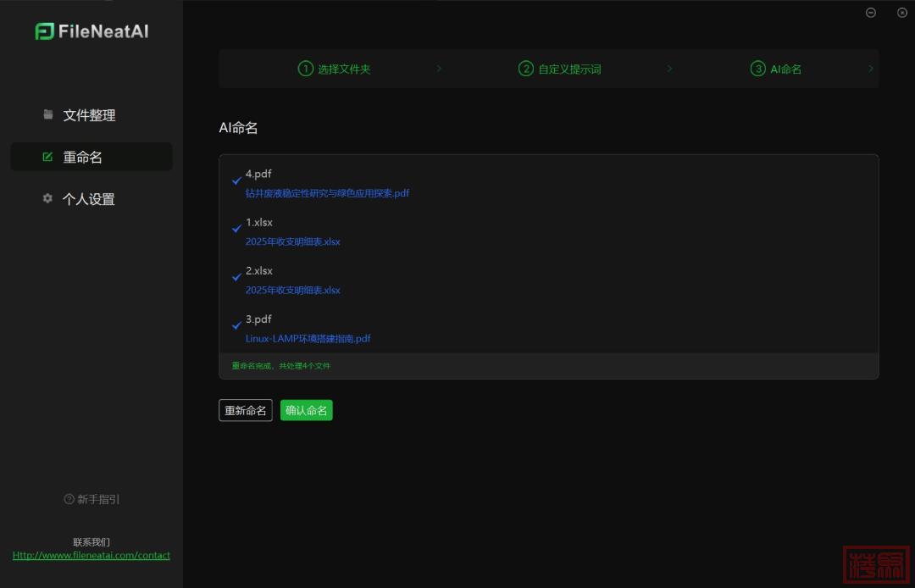Screen dimensions: 915x588
Task: Click the edit icon beside 重命名
Action: click(47, 157)
